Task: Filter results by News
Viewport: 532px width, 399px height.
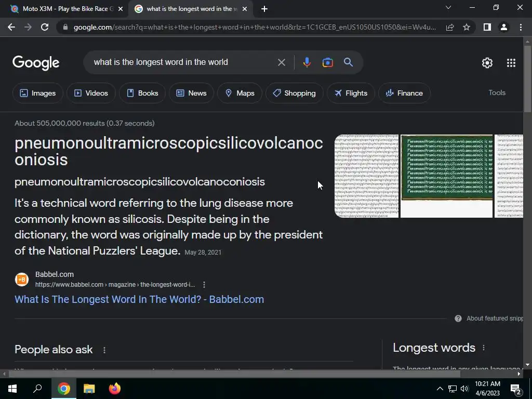Action: [x=191, y=93]
